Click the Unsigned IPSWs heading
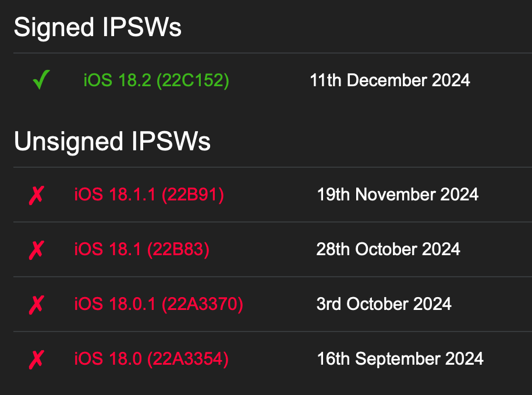The image size is (532, 395). [x=112, y=142]
